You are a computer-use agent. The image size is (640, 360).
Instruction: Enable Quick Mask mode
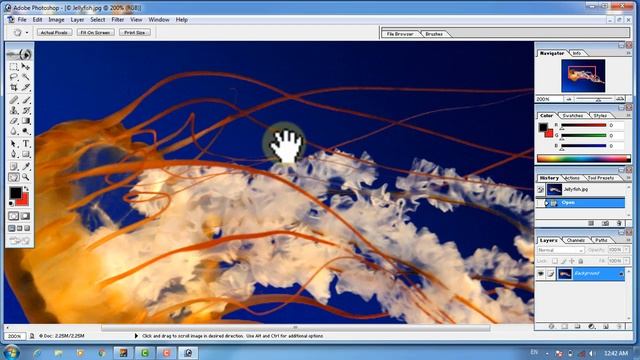coord(25,216)
